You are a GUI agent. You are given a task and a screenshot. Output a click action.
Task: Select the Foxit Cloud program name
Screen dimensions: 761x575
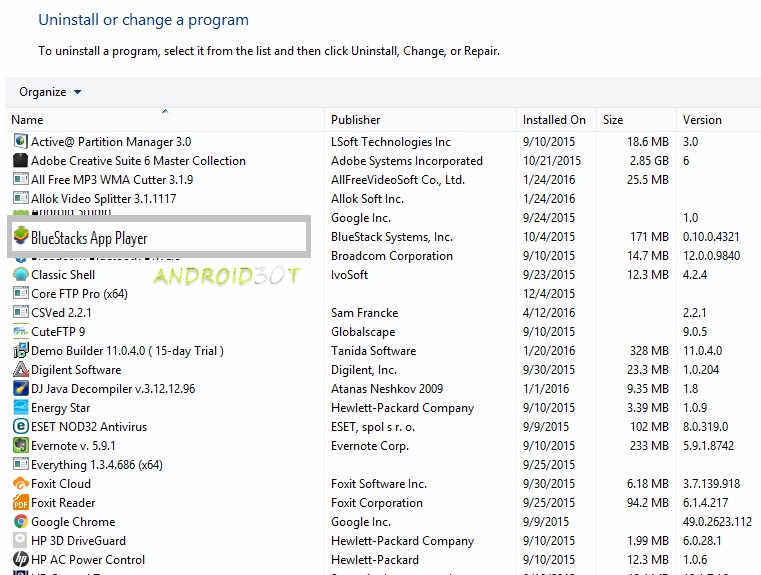click(61, 484)
